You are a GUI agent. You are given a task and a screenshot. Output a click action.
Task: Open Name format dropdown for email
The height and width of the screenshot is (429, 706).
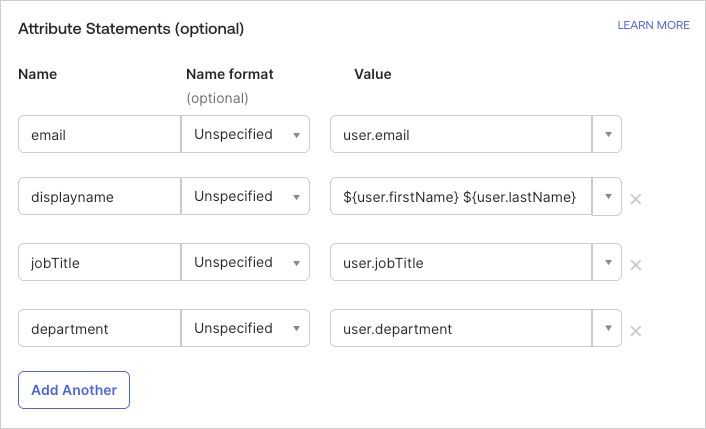[x=245, y=134]
